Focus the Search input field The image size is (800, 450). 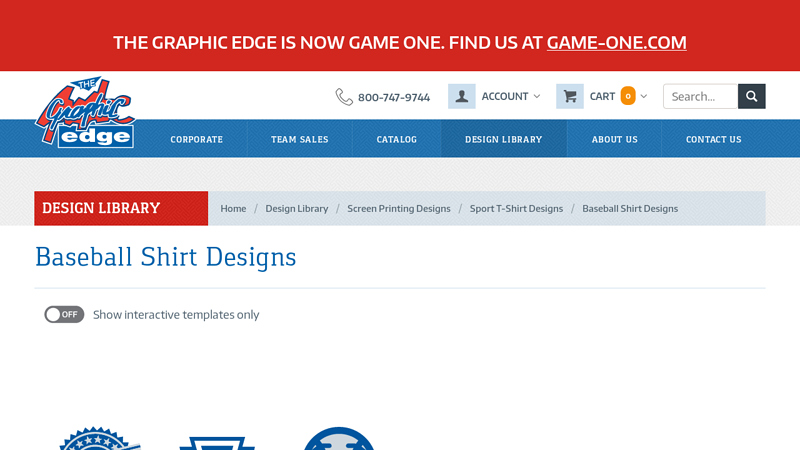pos(701,96)
